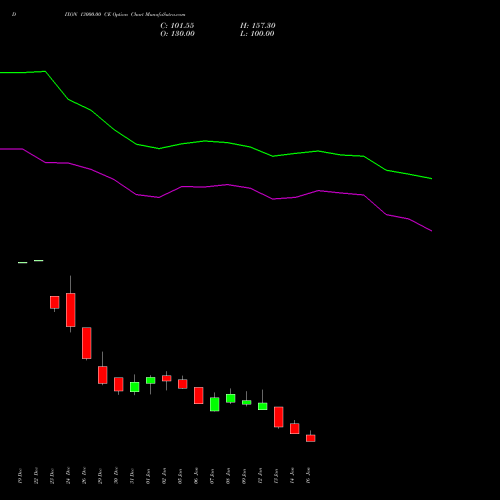Click the 12 Jan date label

[260, 476]
